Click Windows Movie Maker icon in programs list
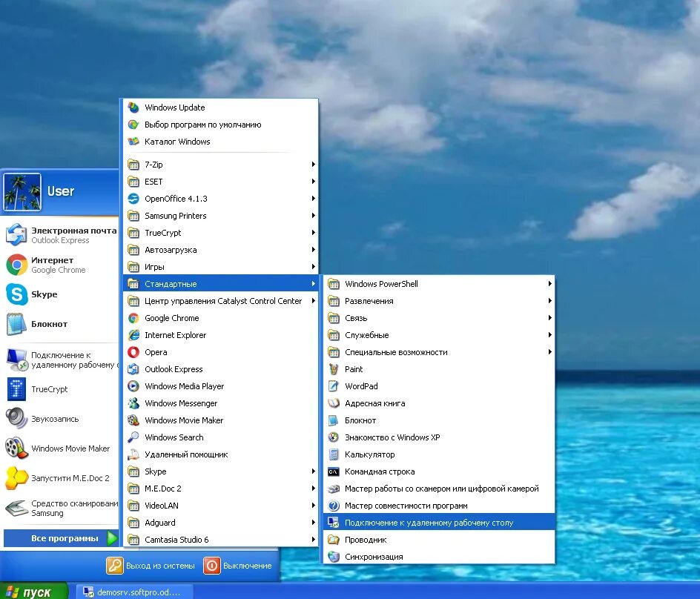Image resolution: width=700 pixels, height=599 pixels. click(133, 420)
